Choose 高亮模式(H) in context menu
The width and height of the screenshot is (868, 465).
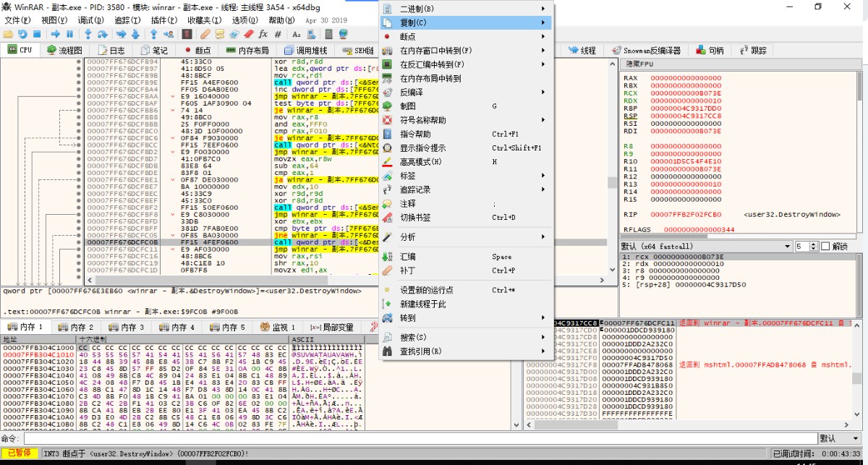(467, 162)
